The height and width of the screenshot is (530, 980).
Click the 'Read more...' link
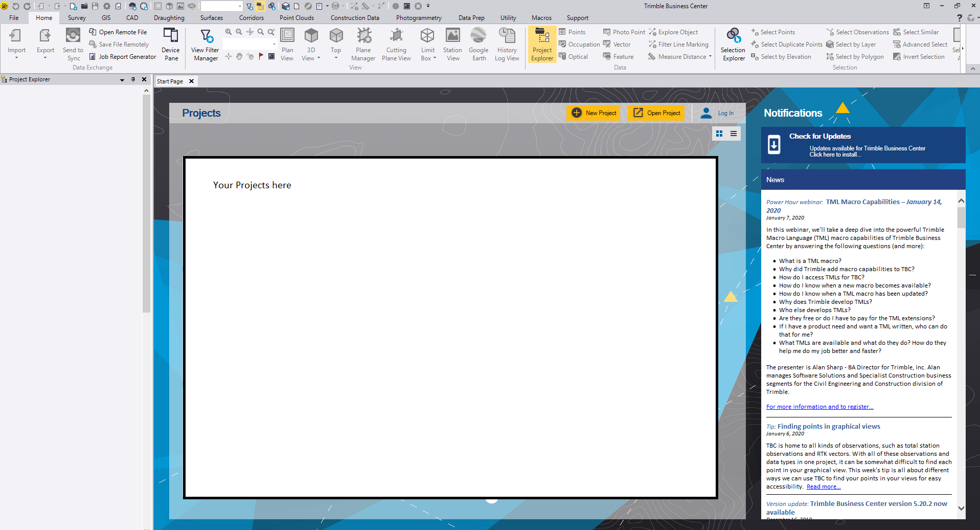pyautogui.click(x=824, y=487)
